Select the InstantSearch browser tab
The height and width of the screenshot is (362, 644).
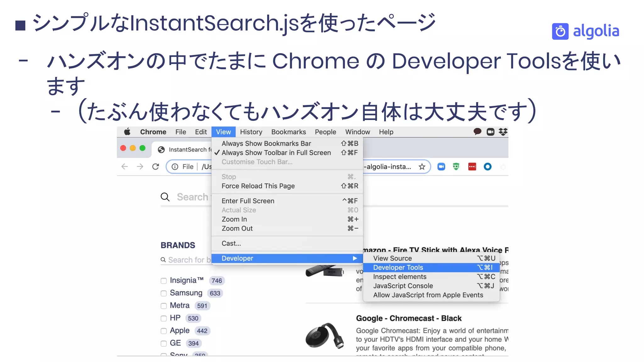point(182,150)
